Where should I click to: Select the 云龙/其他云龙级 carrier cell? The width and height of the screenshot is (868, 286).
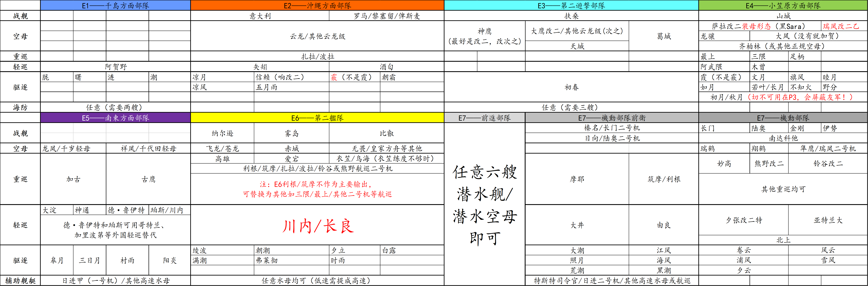coord(317,36)
